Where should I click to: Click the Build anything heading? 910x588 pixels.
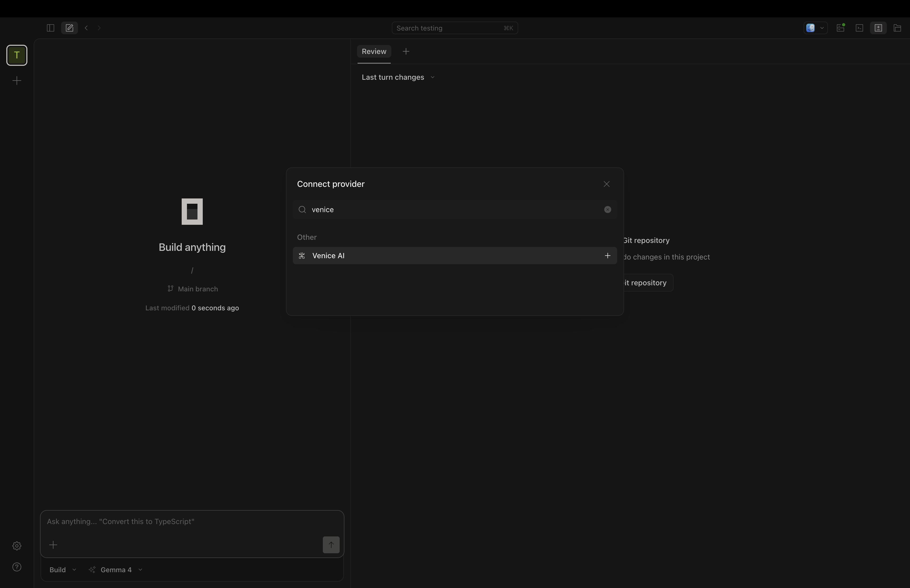(192, 247)
